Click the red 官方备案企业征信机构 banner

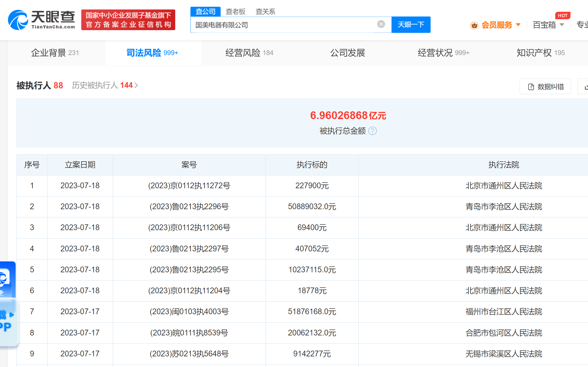(x=128, y=20)
